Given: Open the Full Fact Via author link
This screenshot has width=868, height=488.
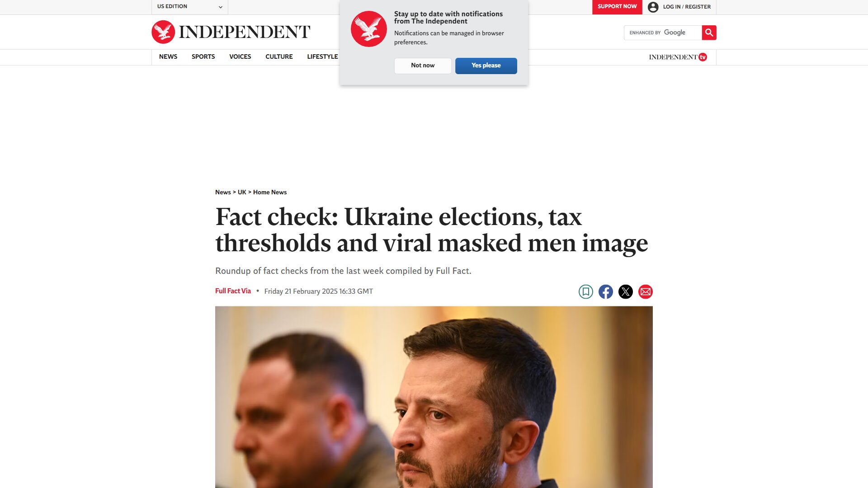Looking at the screenshot, I should (233, 291).
